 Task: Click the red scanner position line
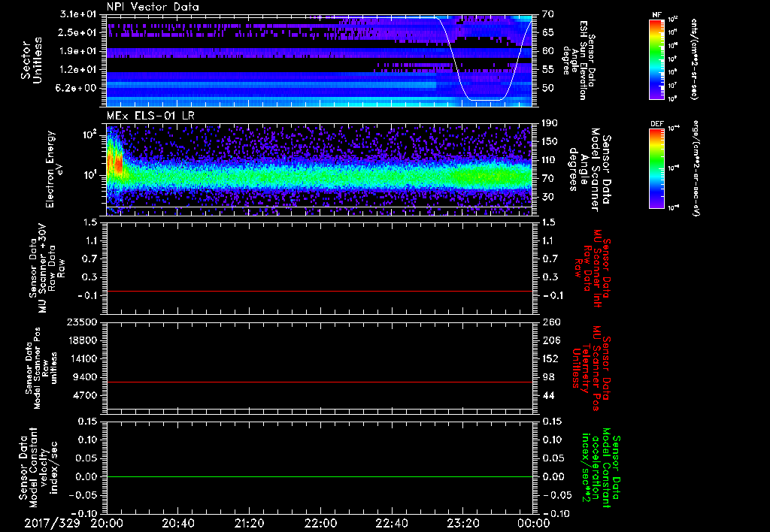click(x=320, y=382)
